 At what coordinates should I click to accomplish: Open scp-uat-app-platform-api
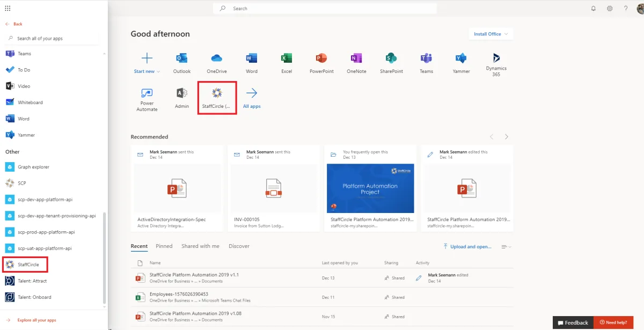click(x=45, y=248)
